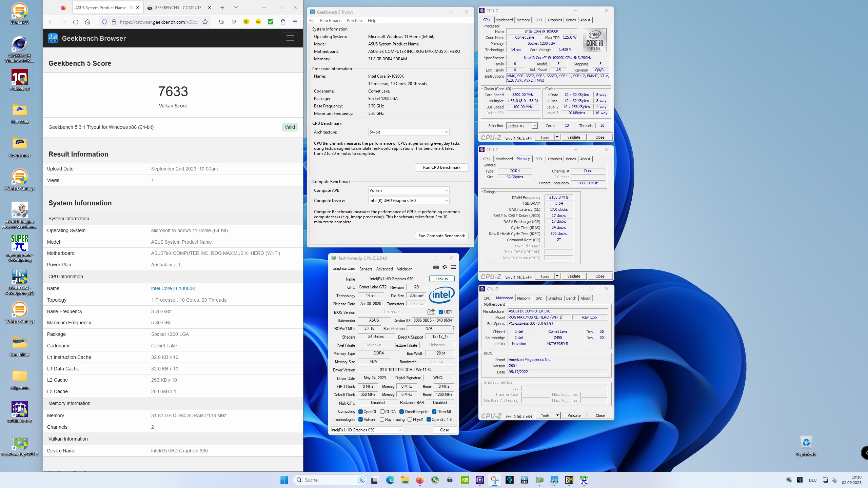Switch to the GEEKBENCH5 - COMPUTE Firefox tab
The height and width of the screenshot is (488, 868).
[178, 7]
